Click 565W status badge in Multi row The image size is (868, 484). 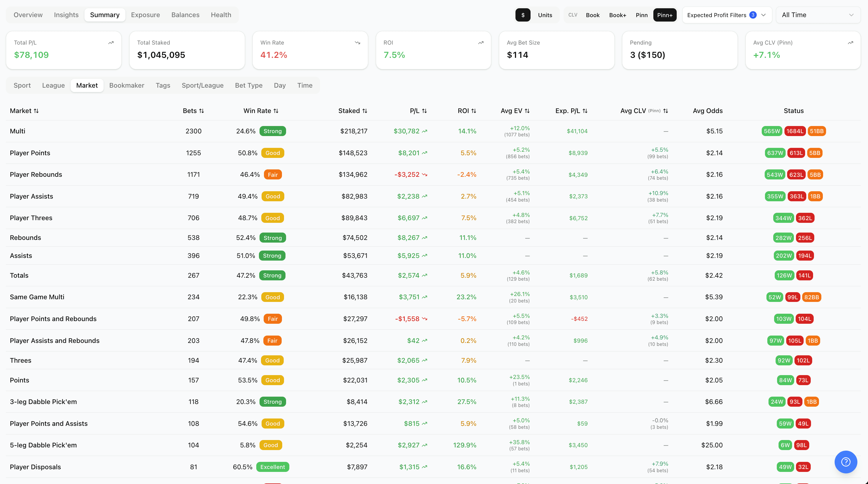[772, 131]
